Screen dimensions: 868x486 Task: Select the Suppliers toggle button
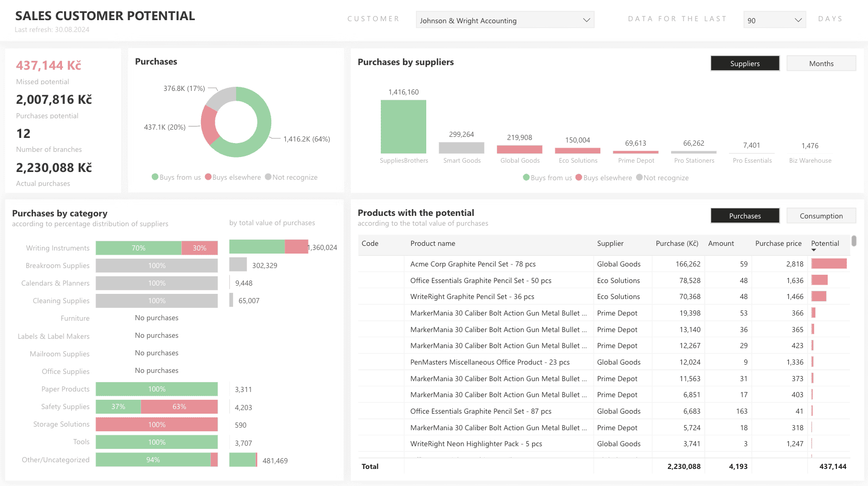[745, 63]
